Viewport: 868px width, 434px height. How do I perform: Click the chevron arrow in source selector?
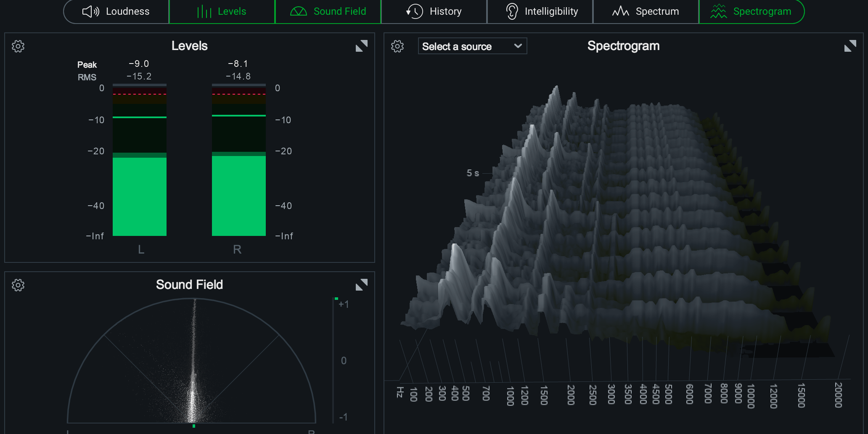pyautogui.click(x=518, y=46)
